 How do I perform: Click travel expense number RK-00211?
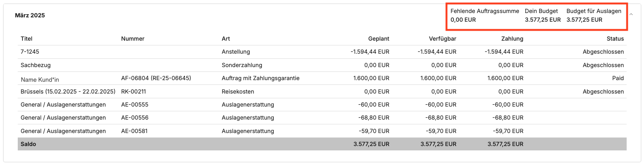[133, 92]
